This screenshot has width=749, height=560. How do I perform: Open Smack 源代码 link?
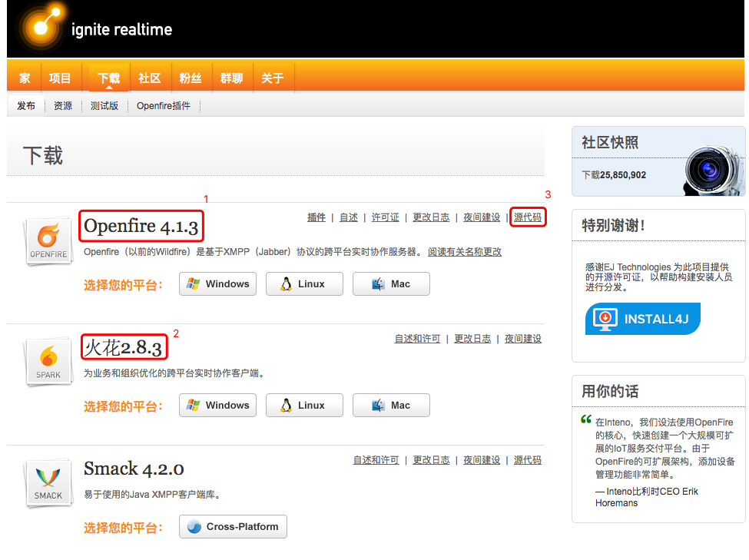point(528,460)
